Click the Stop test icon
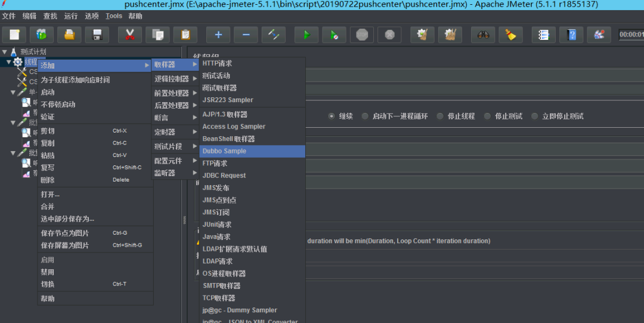644x323 pixels. (362, 35)
